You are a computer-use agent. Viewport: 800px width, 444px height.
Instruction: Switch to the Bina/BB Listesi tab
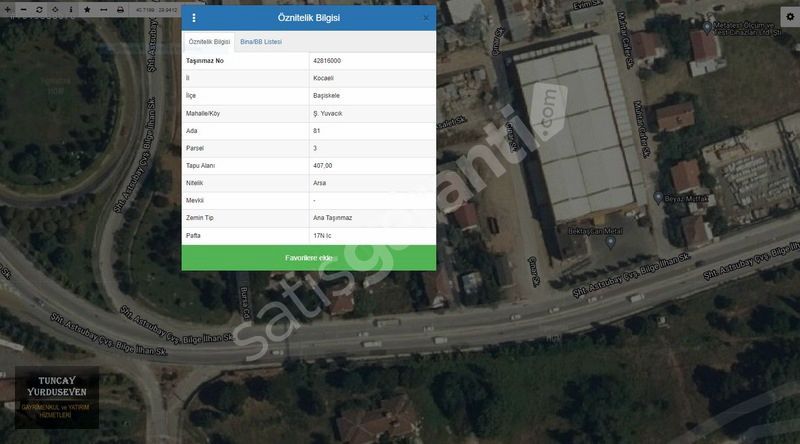(261, 42)
